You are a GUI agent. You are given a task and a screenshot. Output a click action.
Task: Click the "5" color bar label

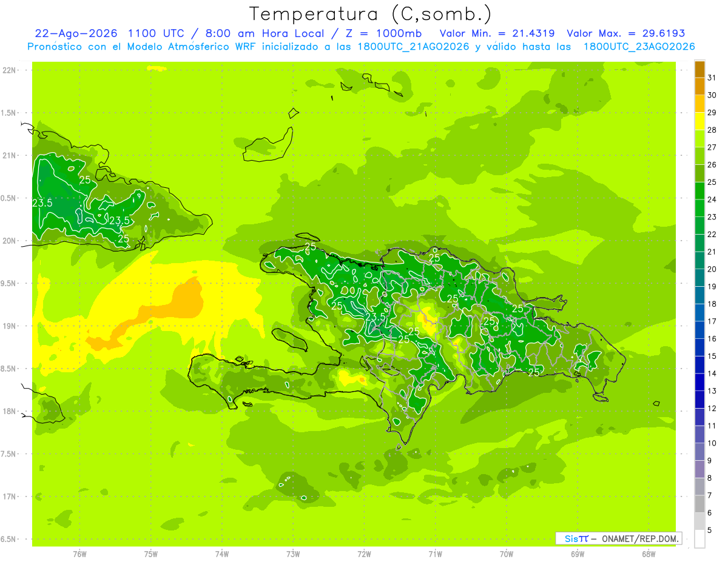point(710,530)
